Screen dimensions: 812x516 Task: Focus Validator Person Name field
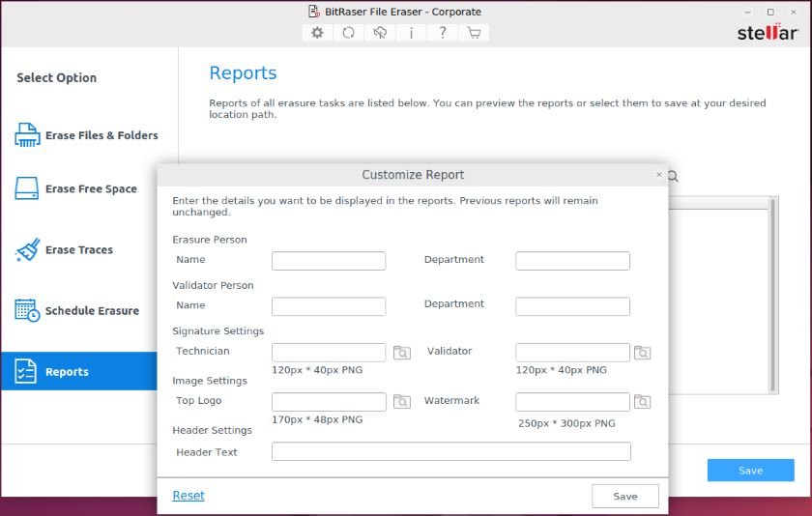(329, 306)
